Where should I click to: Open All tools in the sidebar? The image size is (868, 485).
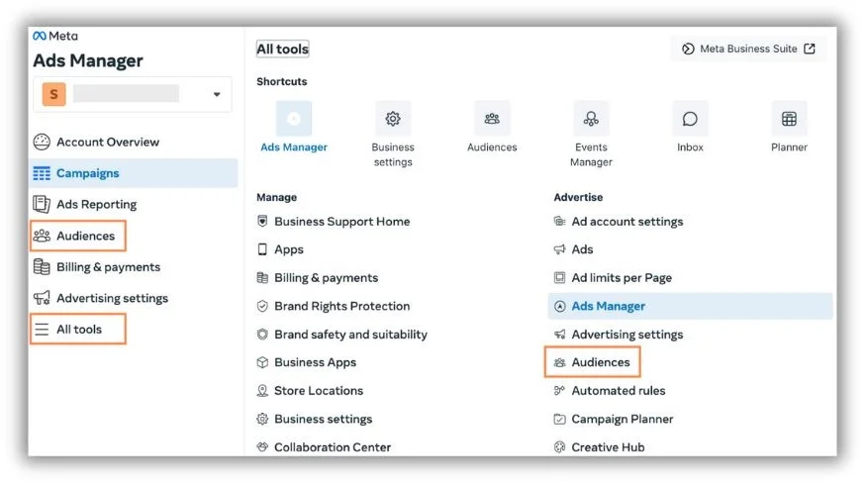[x=79, y=330]
